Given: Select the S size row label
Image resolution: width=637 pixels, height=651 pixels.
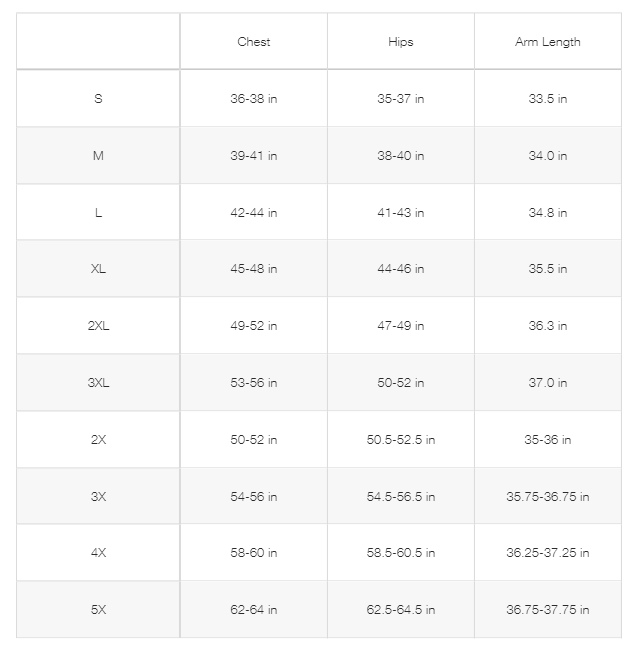Looking at the screenshot, I should pos(98,99).
